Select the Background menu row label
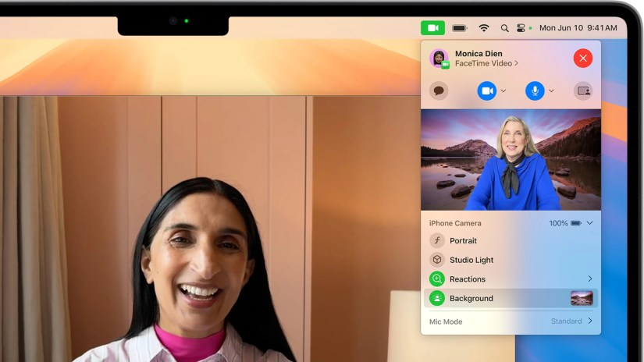The width and height of the screenshot is (644, 362). coord(471,298)
